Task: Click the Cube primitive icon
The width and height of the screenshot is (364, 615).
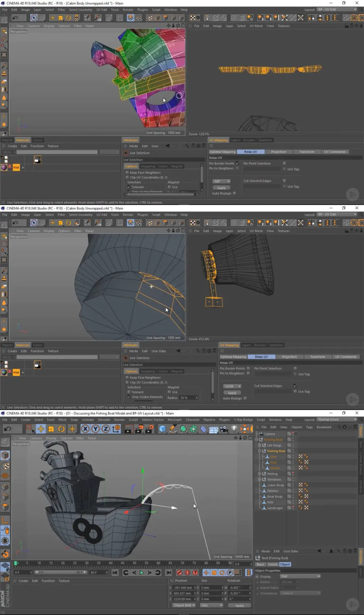Action: click(162, 429)
